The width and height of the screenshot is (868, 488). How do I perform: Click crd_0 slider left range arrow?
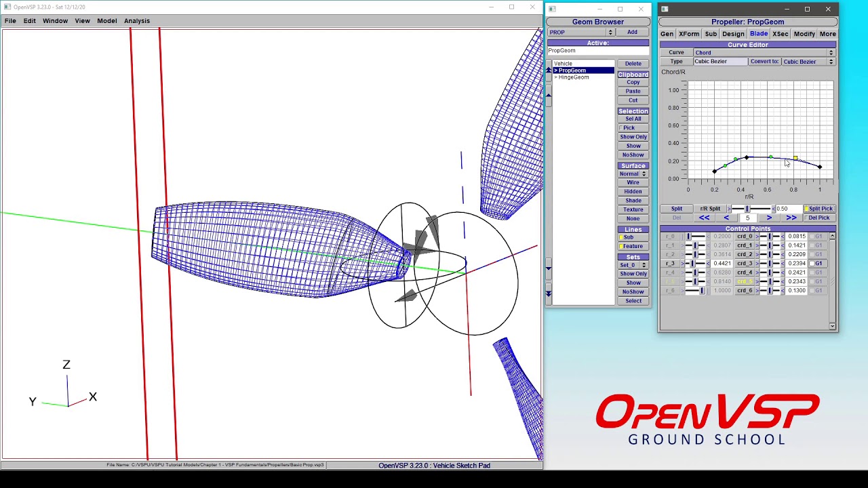coord(757,237)
